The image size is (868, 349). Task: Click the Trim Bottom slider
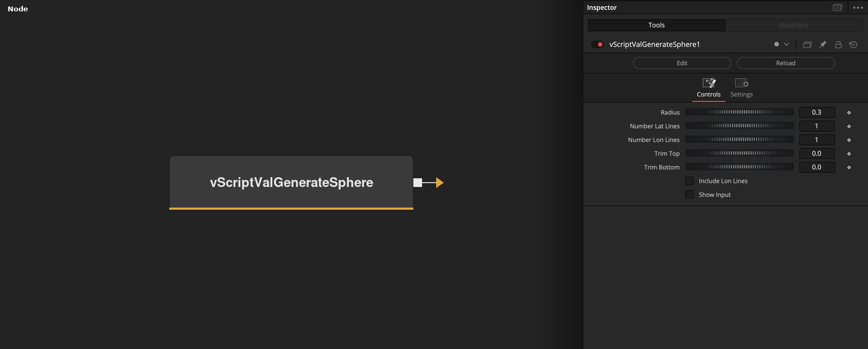click(739, 167)
